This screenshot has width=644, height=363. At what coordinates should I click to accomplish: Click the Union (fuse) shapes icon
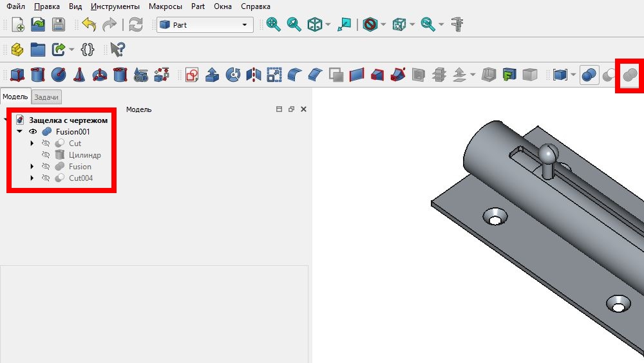click(630, 75)
